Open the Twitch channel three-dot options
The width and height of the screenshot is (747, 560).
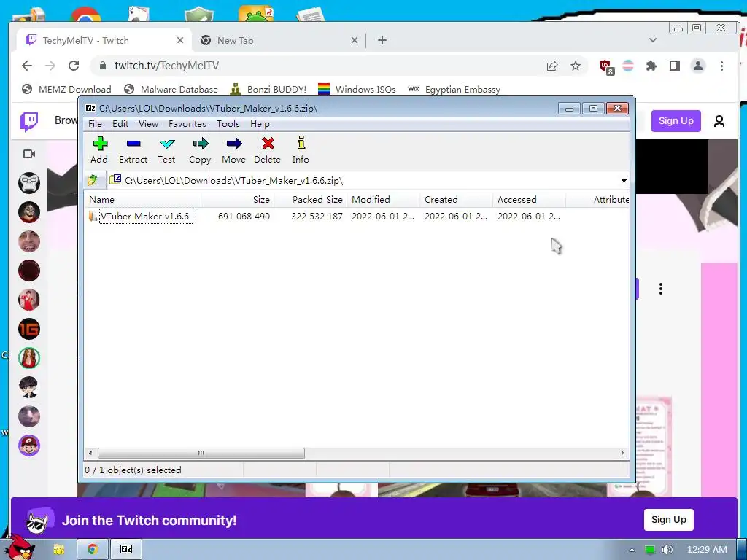(x=661, y=289)
